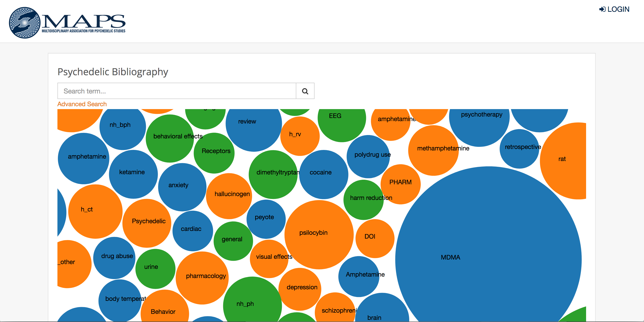
Task: Select the peyote bubble
Action: tap(266, 219)
